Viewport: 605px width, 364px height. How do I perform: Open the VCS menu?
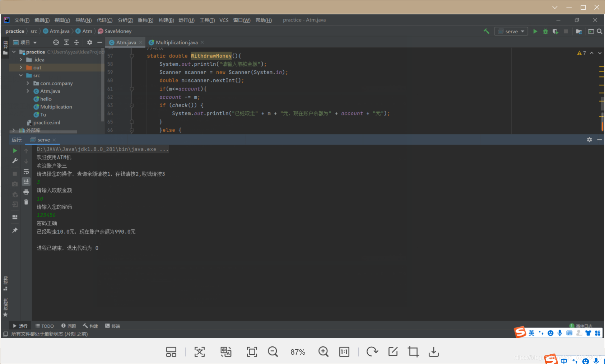click(x=224, y=20)
